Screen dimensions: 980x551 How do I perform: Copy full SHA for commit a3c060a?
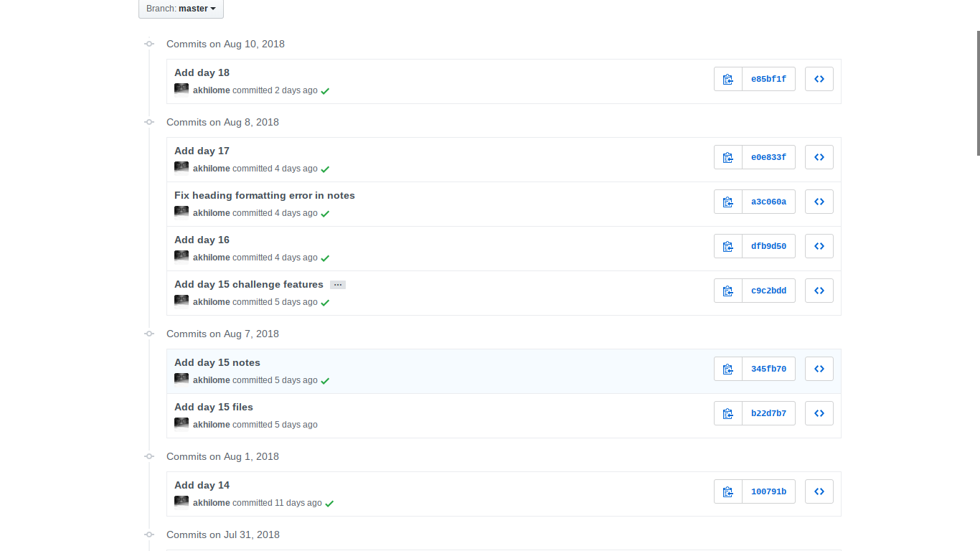[x=728, y=202]
